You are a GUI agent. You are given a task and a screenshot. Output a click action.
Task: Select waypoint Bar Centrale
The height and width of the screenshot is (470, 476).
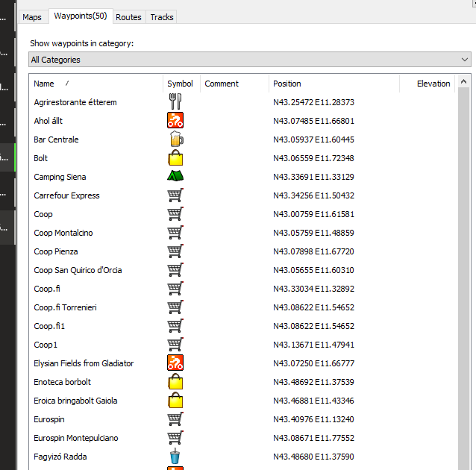point(56,140)
